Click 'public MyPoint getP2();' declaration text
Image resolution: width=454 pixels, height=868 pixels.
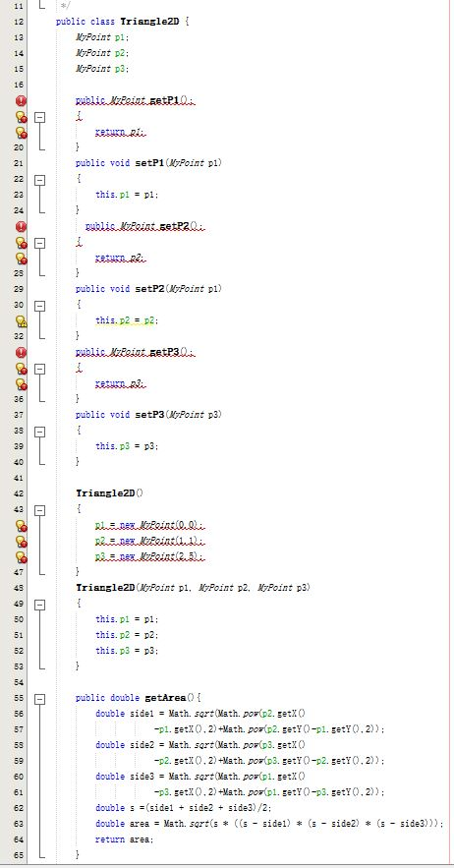click(145, 226)
